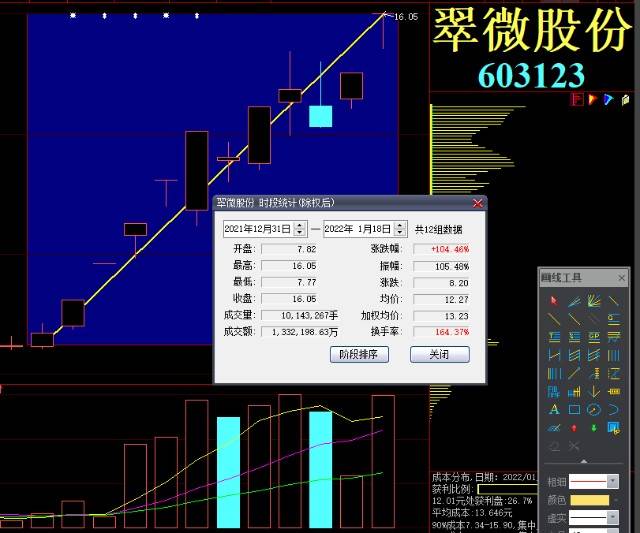Screen dimensions: 640x533
Task: Close the 画线工具 panel
Action: coord(621,278)
